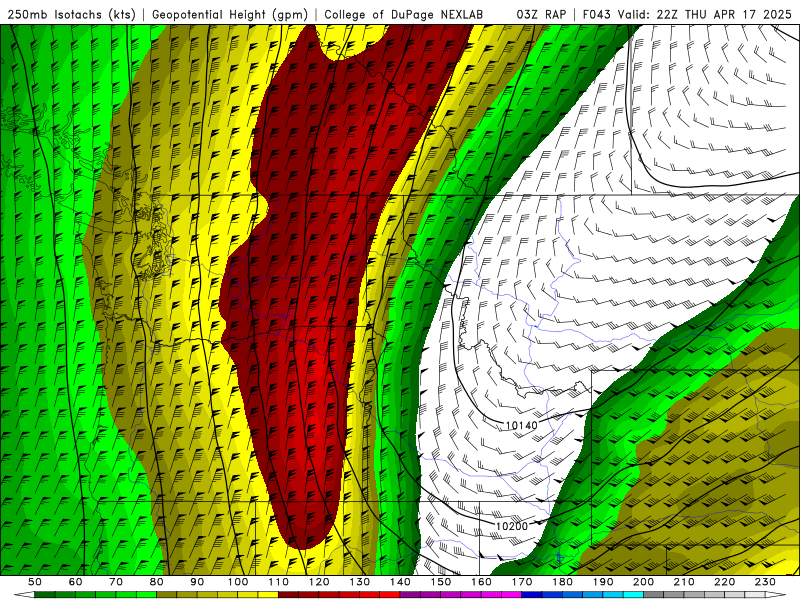Click the 140 value on the color scale
The image size is (800, 600).
pyautogui.click(x=401, y=582)
